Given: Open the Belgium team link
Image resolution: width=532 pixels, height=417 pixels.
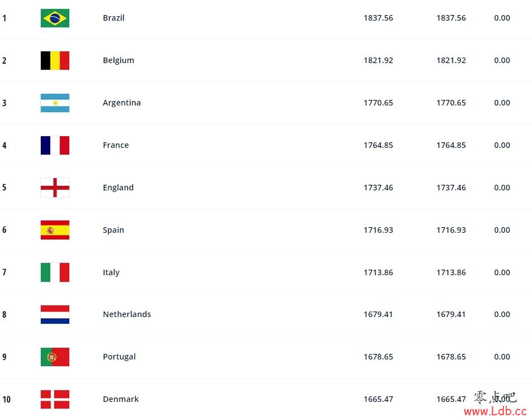Looking at the screenshot, I should coord(118,60).
